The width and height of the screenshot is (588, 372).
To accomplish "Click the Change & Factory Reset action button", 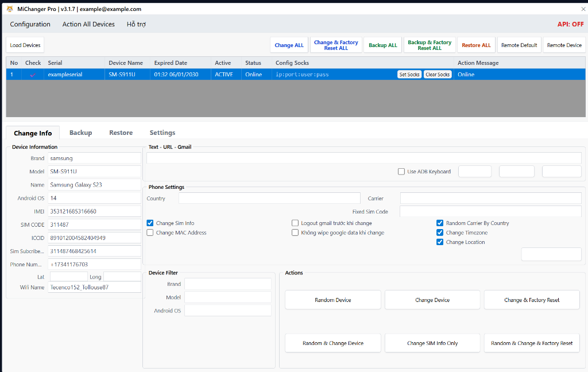I will coord(532,300).
